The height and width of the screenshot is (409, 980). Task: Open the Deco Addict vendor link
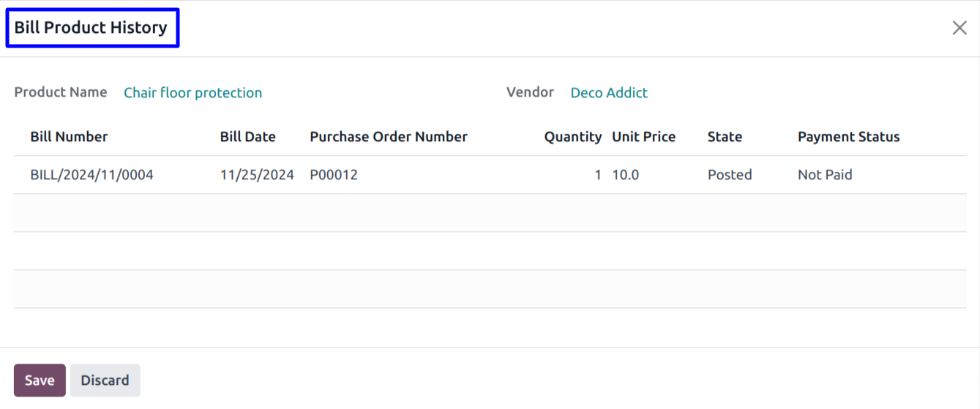pos(609,93)
